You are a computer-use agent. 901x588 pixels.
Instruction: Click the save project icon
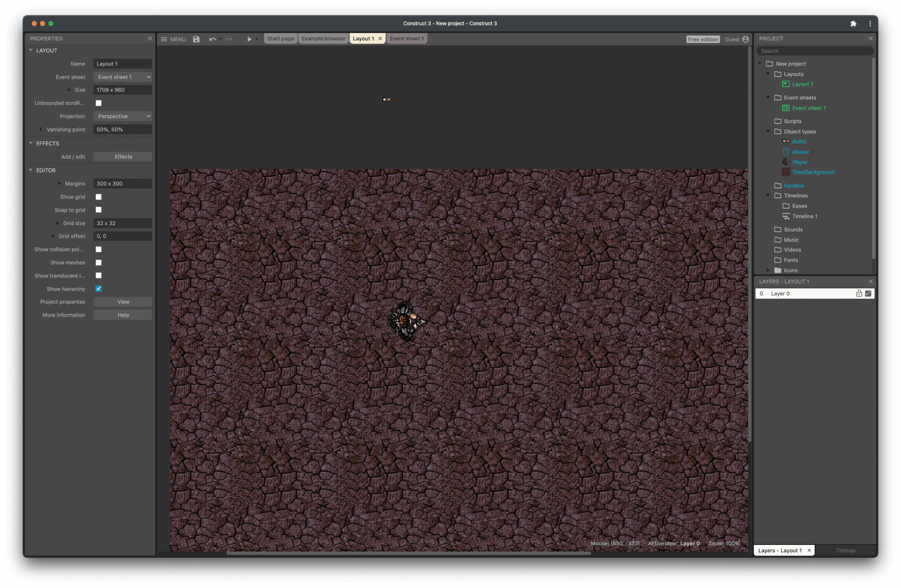[196, 39]
